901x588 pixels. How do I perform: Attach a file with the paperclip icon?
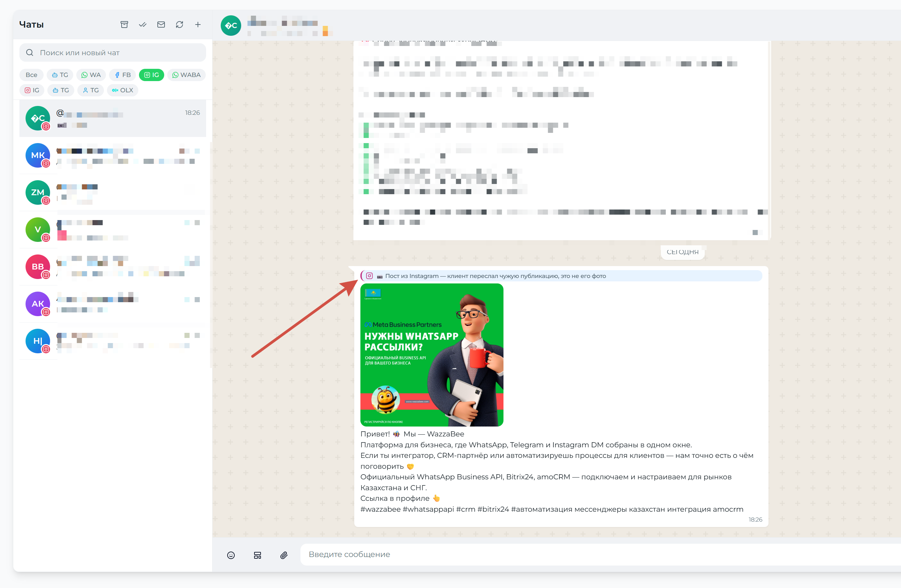[284, 555]
